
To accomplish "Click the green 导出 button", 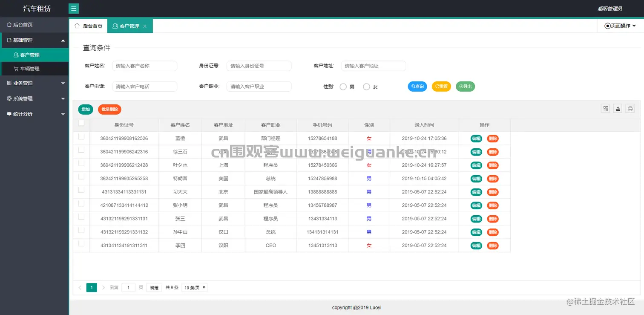I will [465, 87].
